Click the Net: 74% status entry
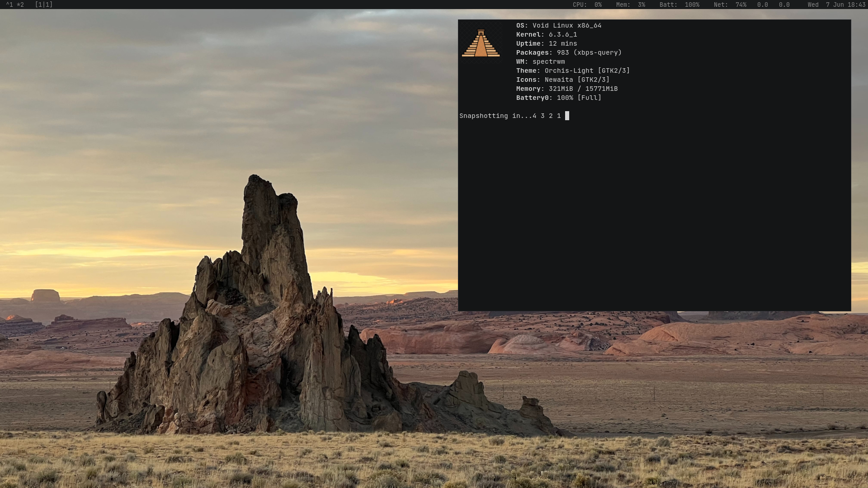The image size is (868, 488). [x=730, y=5]
